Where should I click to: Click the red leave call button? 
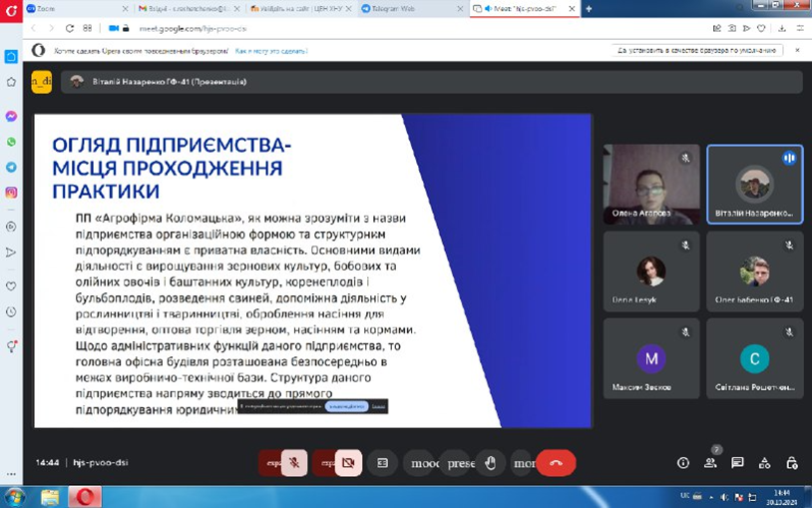pos(556,463)
